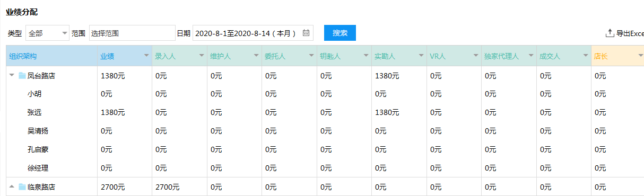The image size is (644, 196).
Task: Open the 店长 column filter arrow
Action: [640, 56]
